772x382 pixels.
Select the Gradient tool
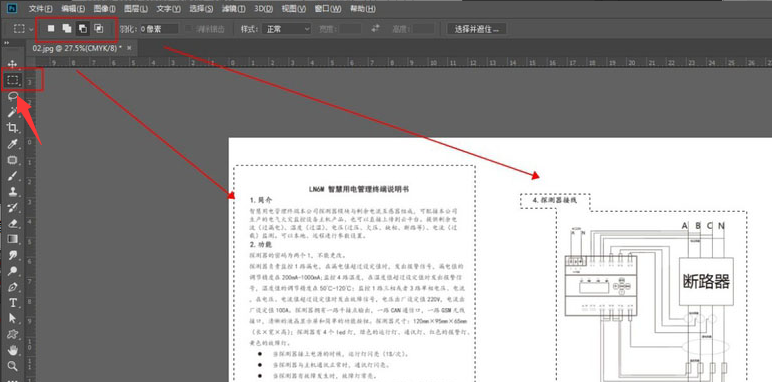[x=12, y=239]
